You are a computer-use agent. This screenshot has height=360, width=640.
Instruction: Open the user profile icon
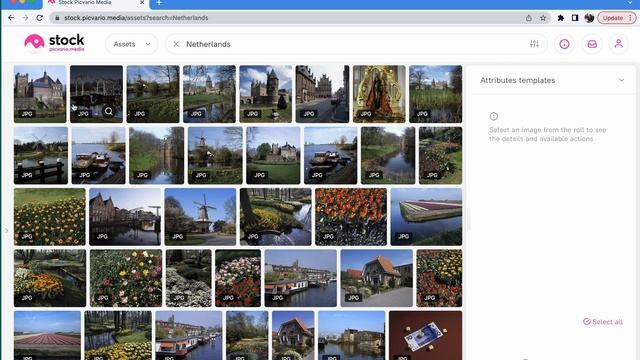[618, 44]
